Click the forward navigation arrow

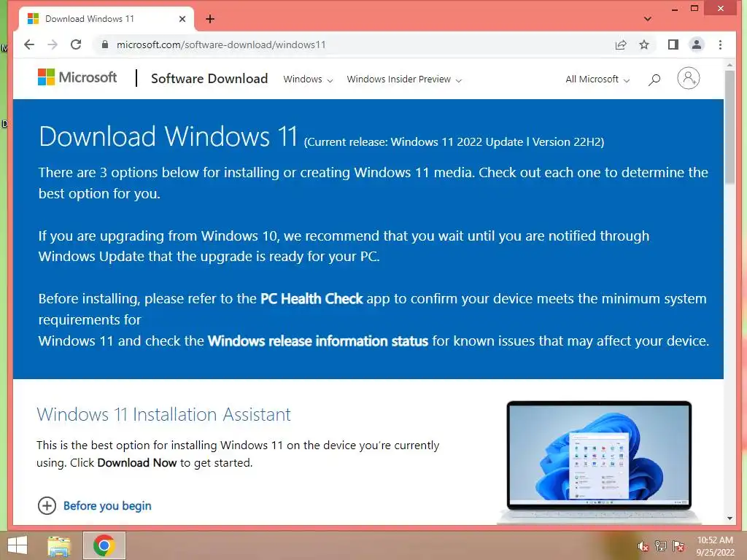(53, 44)
